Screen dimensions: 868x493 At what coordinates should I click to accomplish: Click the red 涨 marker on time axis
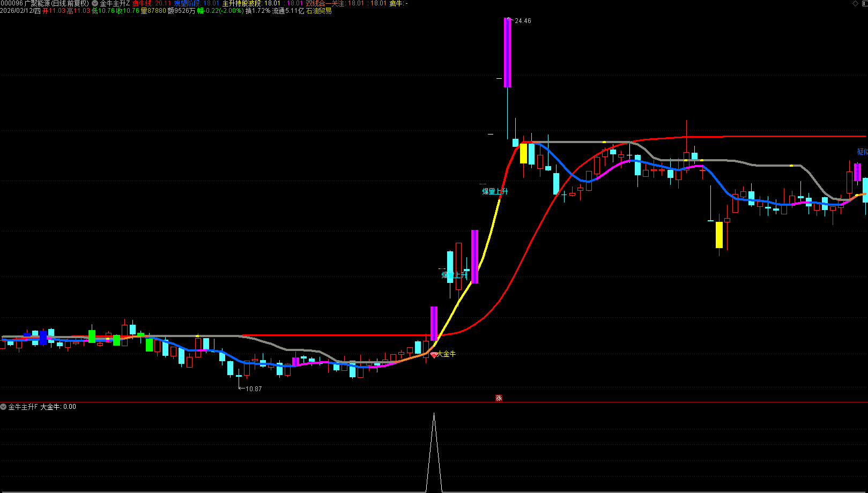(499, 398)
